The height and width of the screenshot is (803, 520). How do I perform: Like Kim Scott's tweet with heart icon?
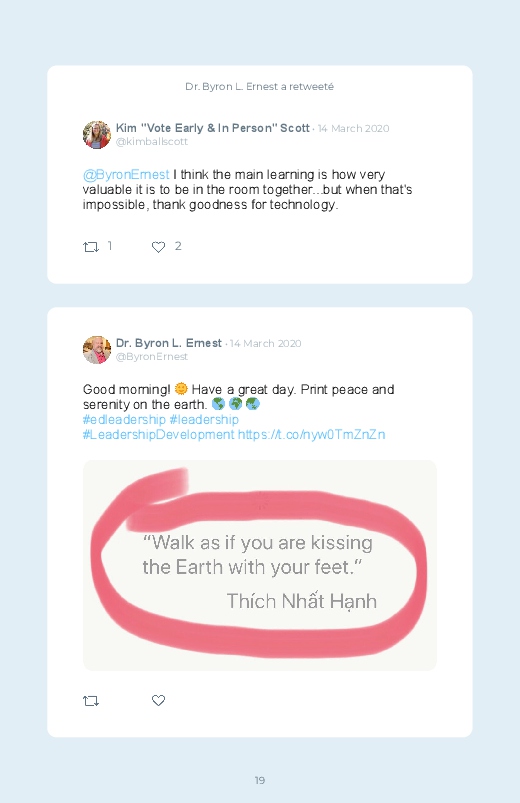tap(158, 247)
